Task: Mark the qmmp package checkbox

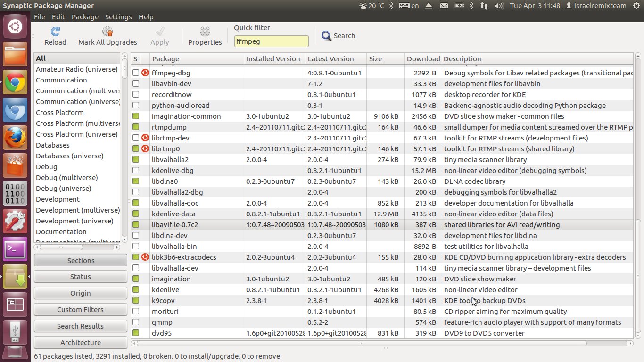Action: (136, 322)
